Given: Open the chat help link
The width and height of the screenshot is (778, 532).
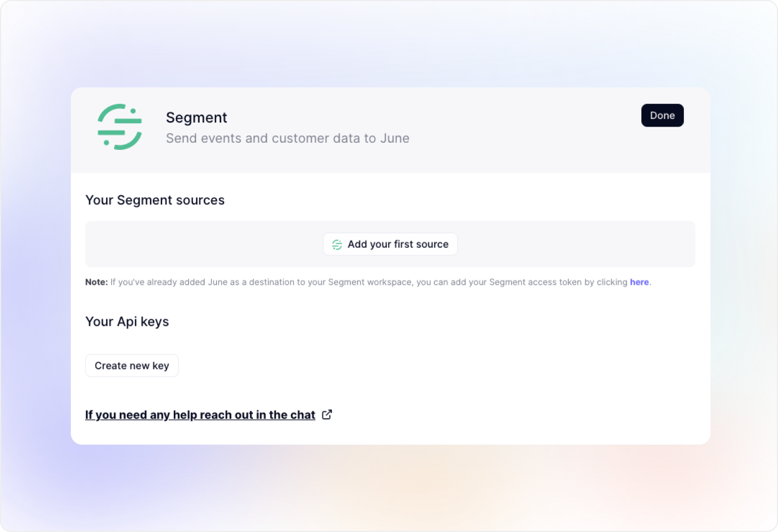Looking at the screenshot, I should (200, 415).
